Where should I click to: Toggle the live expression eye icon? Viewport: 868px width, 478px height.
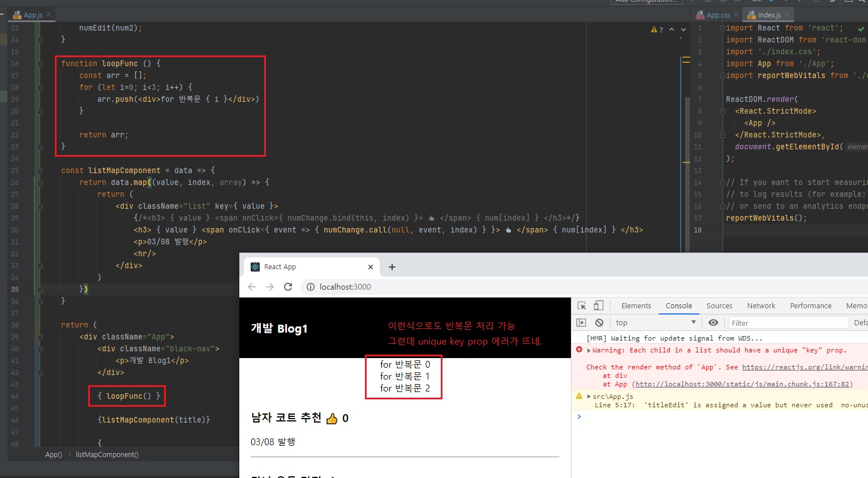click(713, 322)
